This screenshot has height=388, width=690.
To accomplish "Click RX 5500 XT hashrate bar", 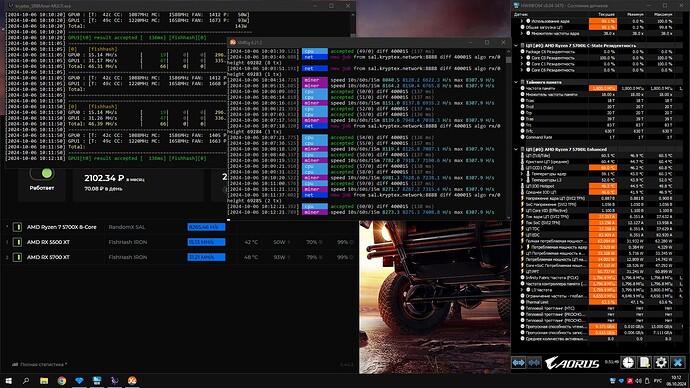I will 206,242.
